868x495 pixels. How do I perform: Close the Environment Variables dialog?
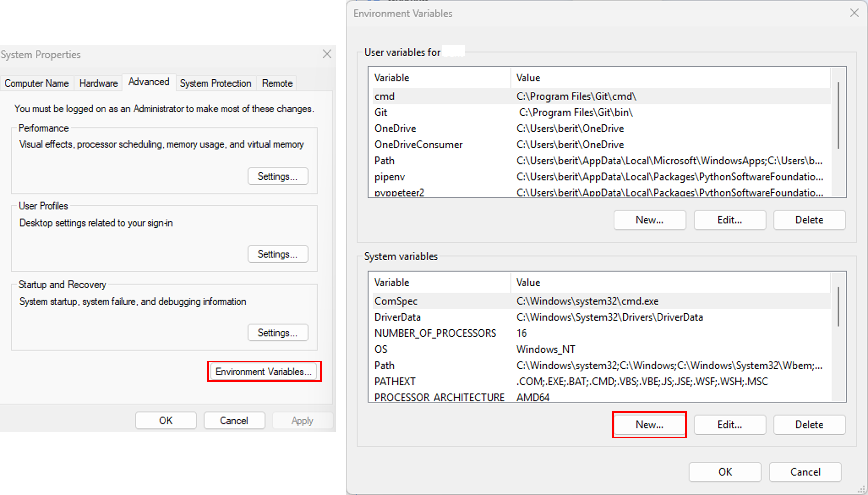854,13
